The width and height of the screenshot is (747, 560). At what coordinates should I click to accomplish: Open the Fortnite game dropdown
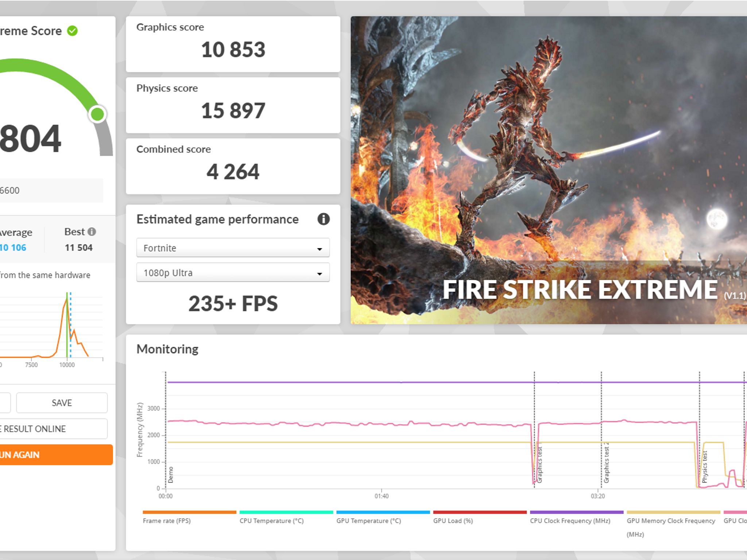point(233,248)
